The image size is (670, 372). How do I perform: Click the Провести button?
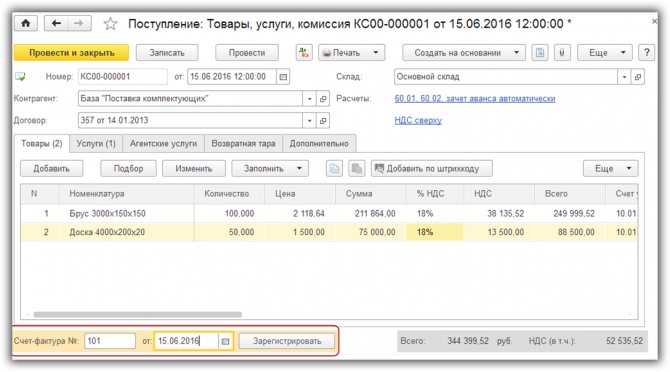247,53
